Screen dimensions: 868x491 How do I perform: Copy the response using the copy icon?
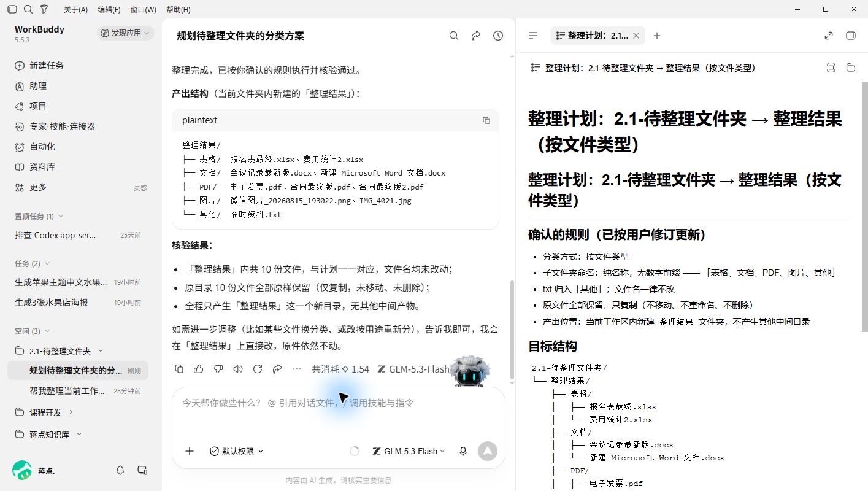click(x=179, y=369)
